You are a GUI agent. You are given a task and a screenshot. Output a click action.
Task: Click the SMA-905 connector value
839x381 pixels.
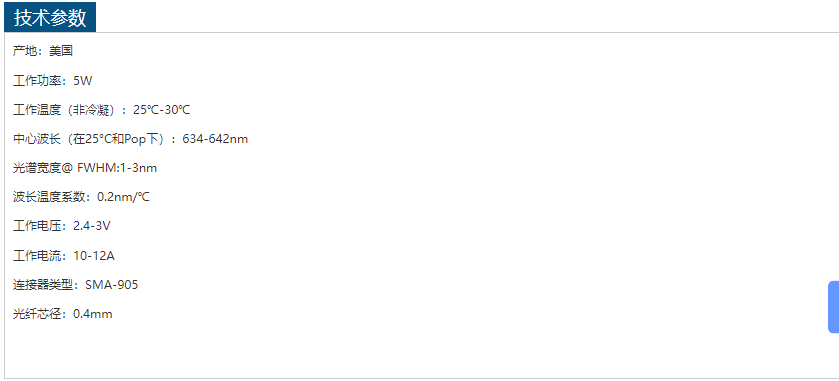111,285
